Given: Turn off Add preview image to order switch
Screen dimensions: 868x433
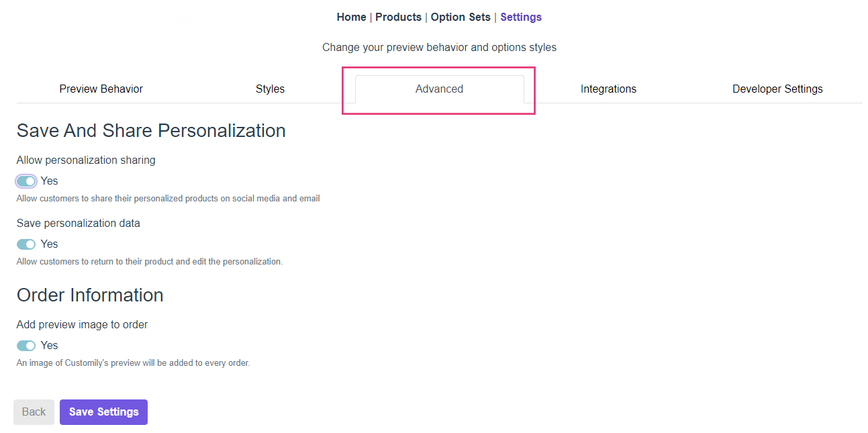Looking at the screenshot, I should tap(26, 346).
